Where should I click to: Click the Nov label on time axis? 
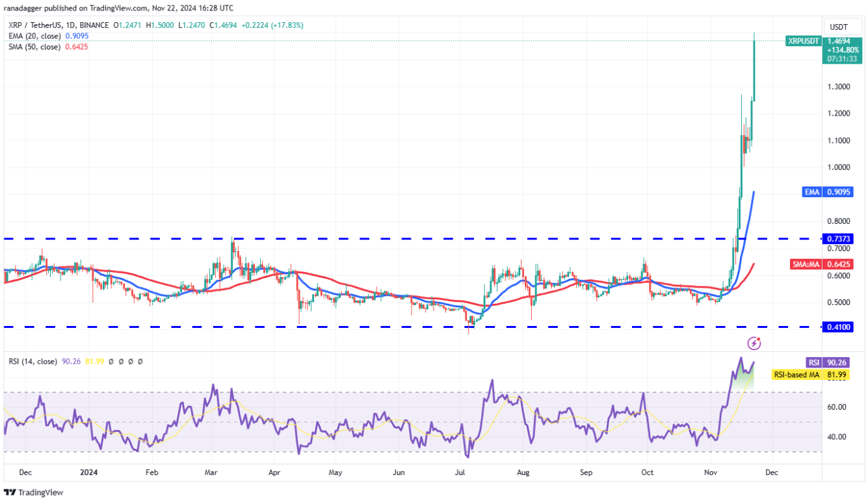coord(711,472)
